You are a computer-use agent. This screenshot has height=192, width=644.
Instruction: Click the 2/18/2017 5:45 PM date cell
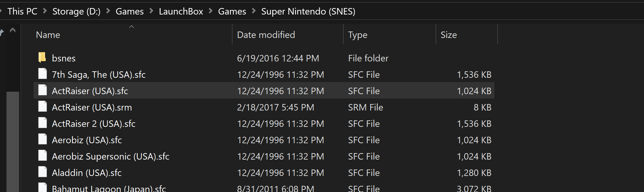(276, 107)
